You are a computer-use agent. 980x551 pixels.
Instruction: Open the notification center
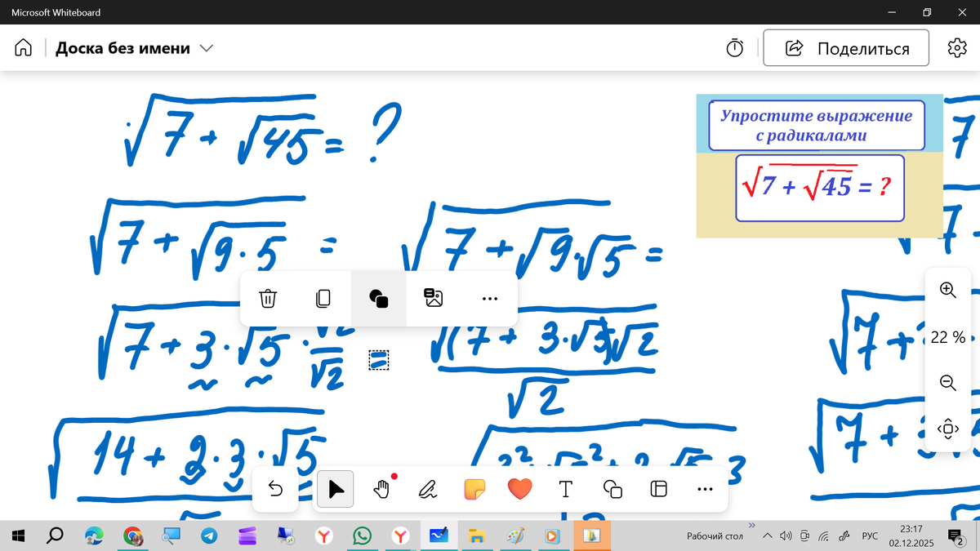point(955,535)
